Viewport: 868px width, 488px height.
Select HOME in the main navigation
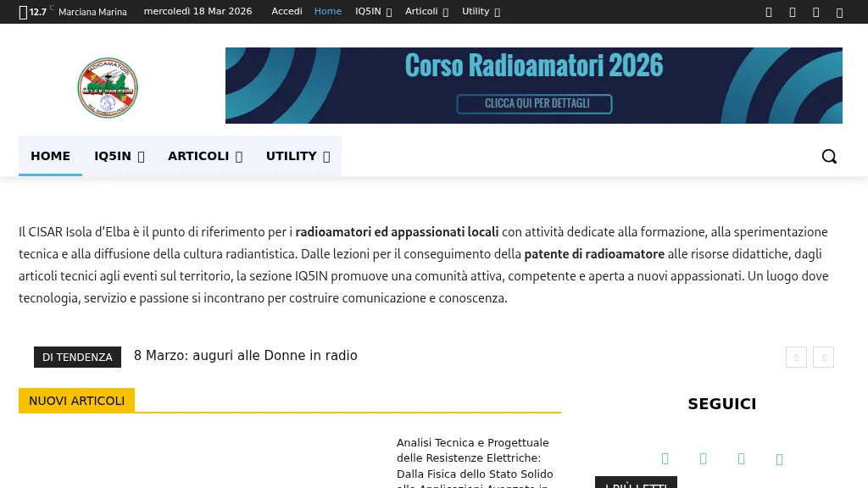[50, 156]
